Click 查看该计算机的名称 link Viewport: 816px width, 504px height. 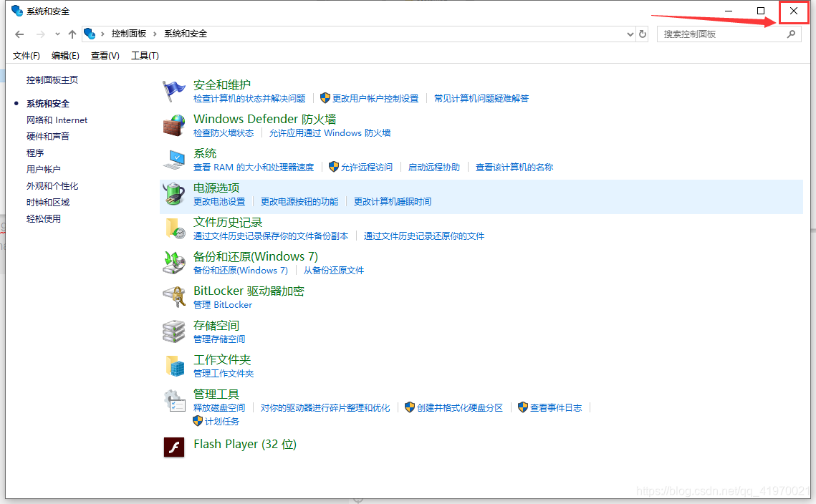point(514,168)
